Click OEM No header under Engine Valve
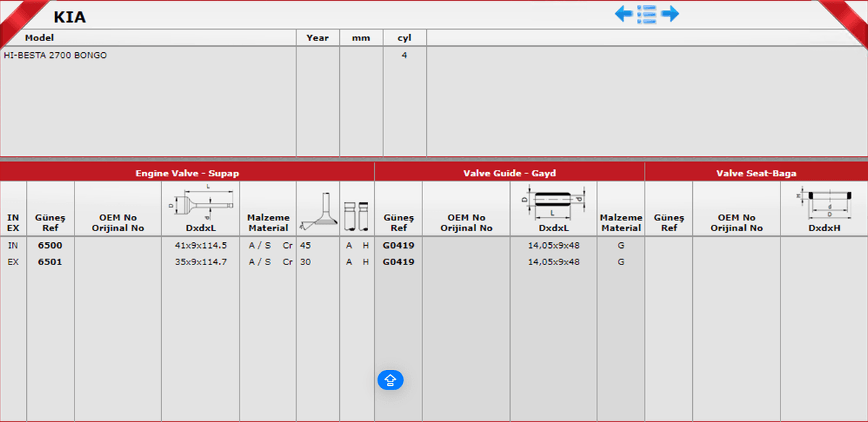The width and height of the screenshot is (868, 422). (118, 223)
